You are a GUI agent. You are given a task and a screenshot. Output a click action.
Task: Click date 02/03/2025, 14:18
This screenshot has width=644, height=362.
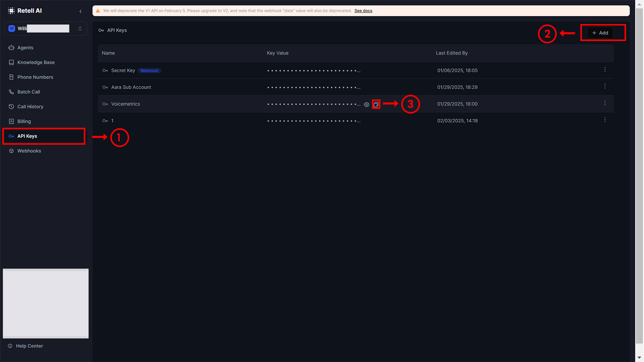pos(457,121)
